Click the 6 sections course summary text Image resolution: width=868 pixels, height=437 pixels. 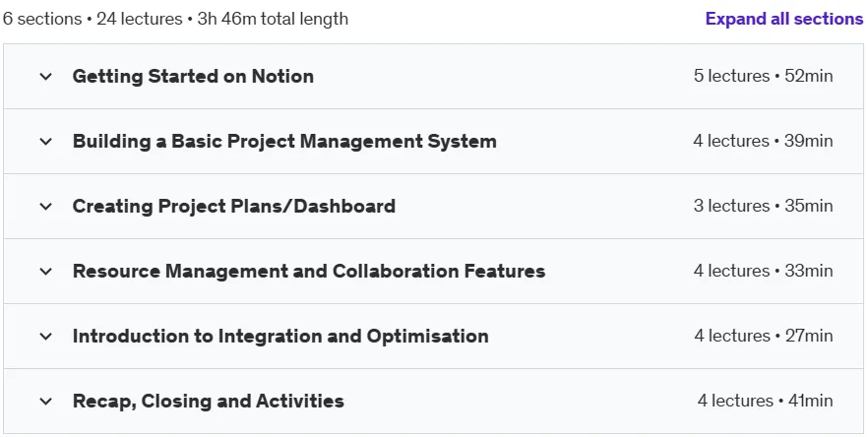pos(175,19)
